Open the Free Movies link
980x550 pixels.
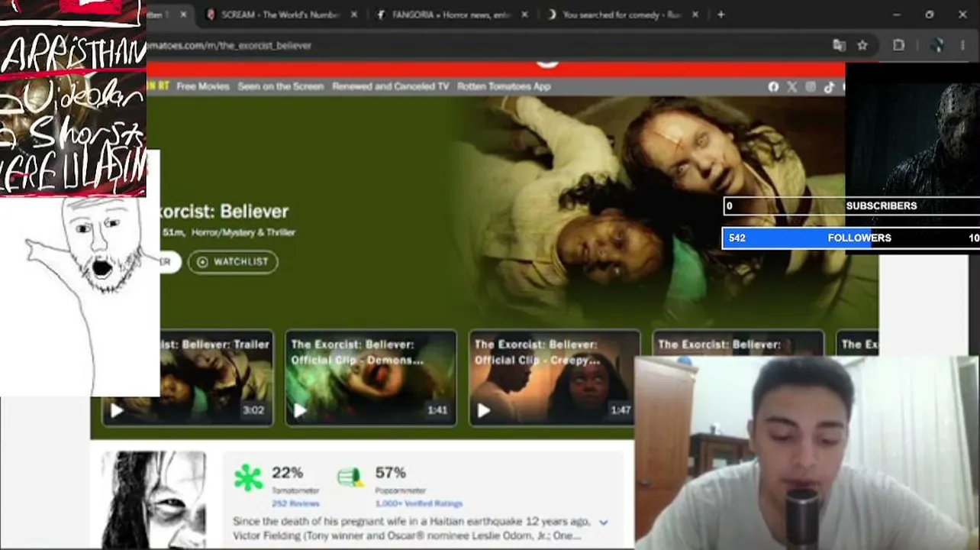point(203,86)
